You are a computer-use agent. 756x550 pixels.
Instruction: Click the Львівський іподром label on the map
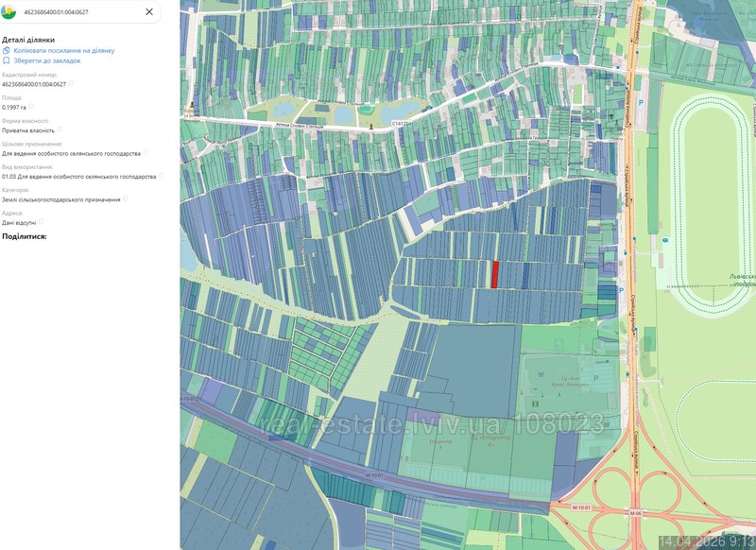pos(735,280)
